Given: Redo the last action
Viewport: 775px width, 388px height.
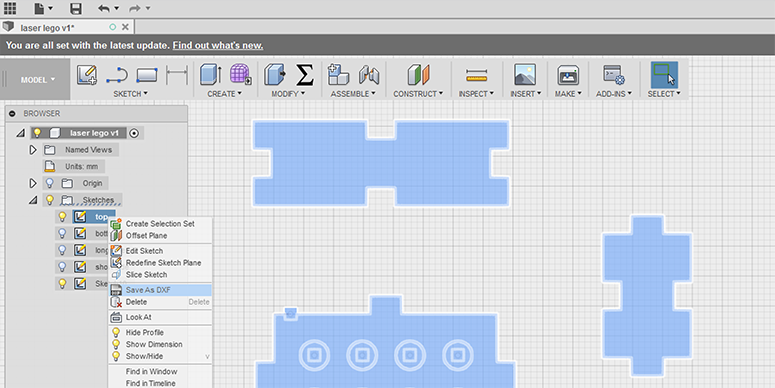Looking at the screenshot, I should click(x=136, y=8).
